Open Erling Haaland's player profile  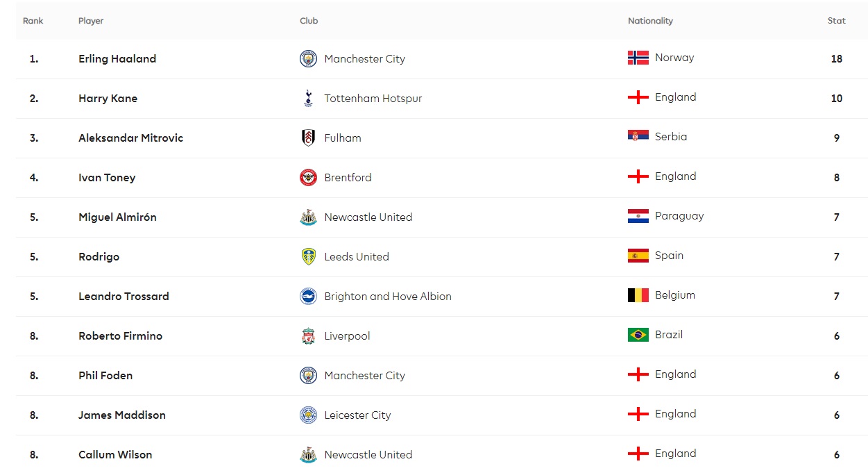coord(117,59)
